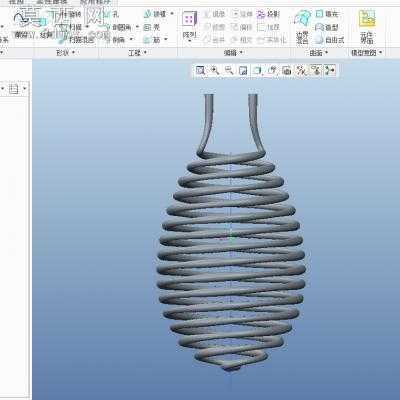Click the Zoom In view icon
Image resolution: width=400 pixels, height=400 pixels.
(x=215, y=70)
